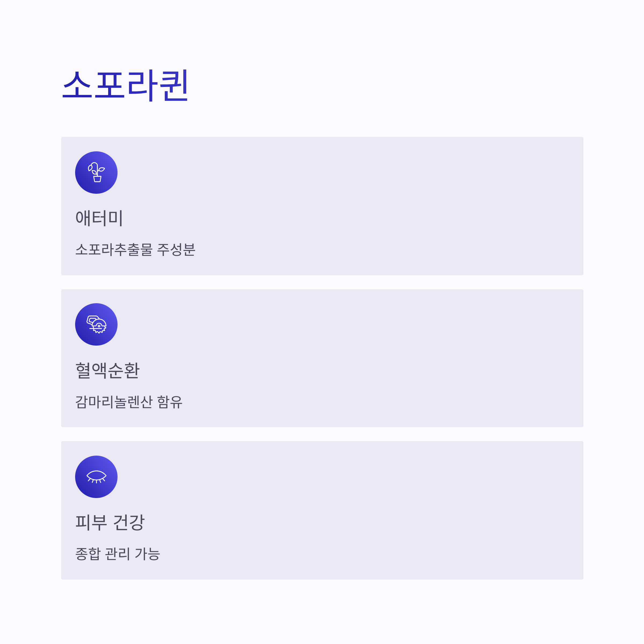Click the 애터미 card heading
Image resolution: width=644 pixels, height=644 pixels.
[x=99, y=218]
